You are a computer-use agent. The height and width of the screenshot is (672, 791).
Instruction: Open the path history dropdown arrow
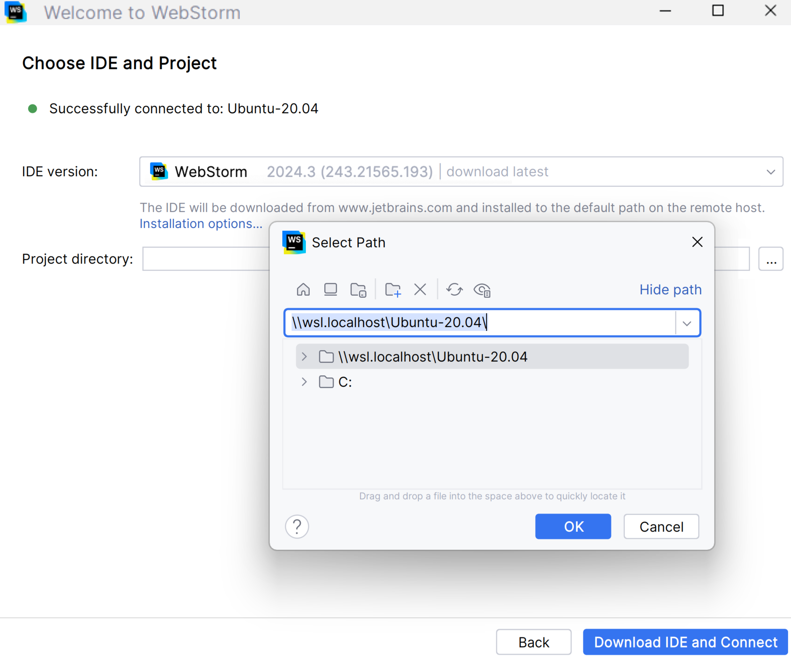click(687, 323)
